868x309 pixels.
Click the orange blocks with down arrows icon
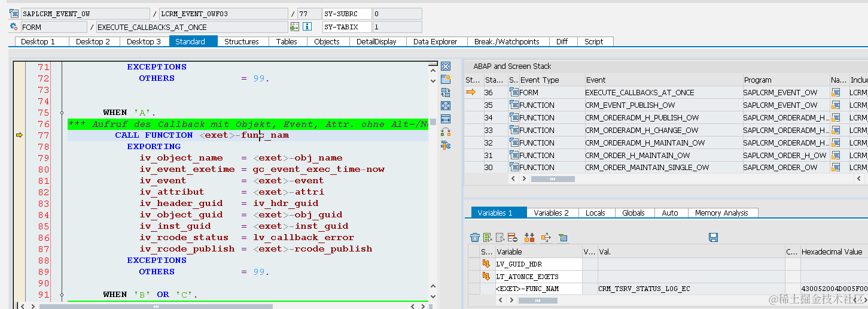point(529,238)
